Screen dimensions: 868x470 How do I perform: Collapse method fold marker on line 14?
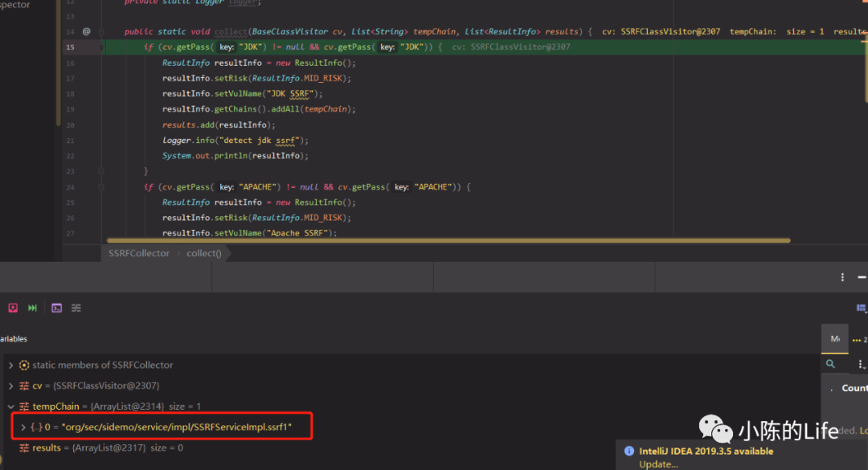click(x=101, y=31)
